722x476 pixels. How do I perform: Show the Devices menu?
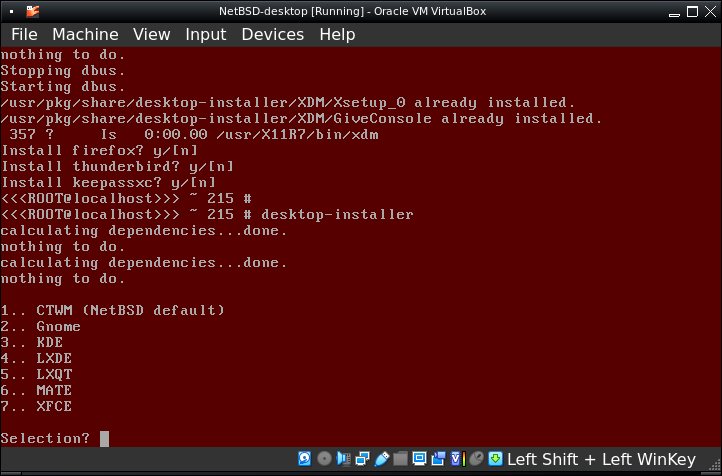(x=272, y=34)
